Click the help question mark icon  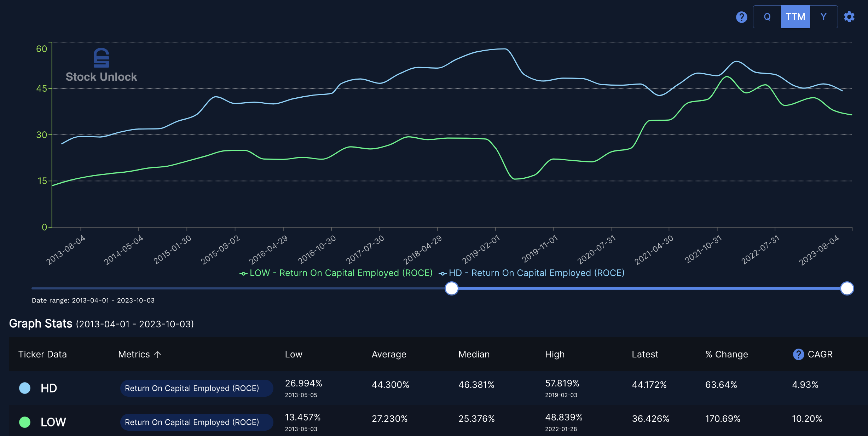click(x=741, y=17)
